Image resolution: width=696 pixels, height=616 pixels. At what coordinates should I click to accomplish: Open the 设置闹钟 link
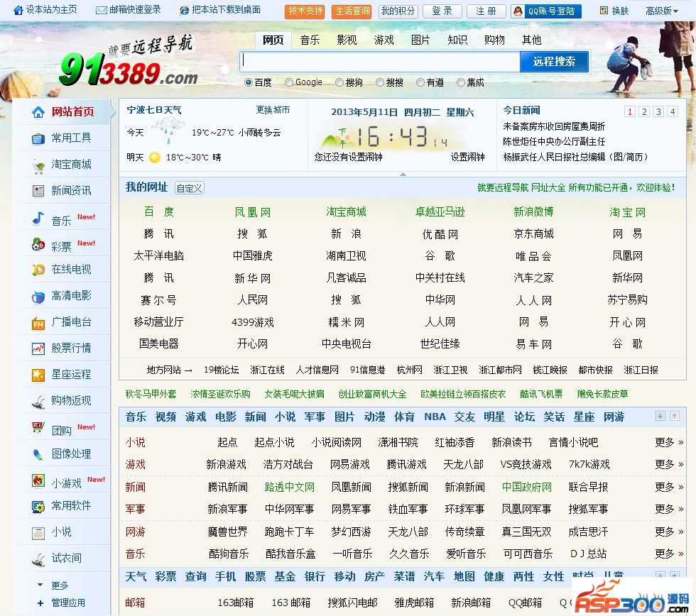tap(468, 157)
